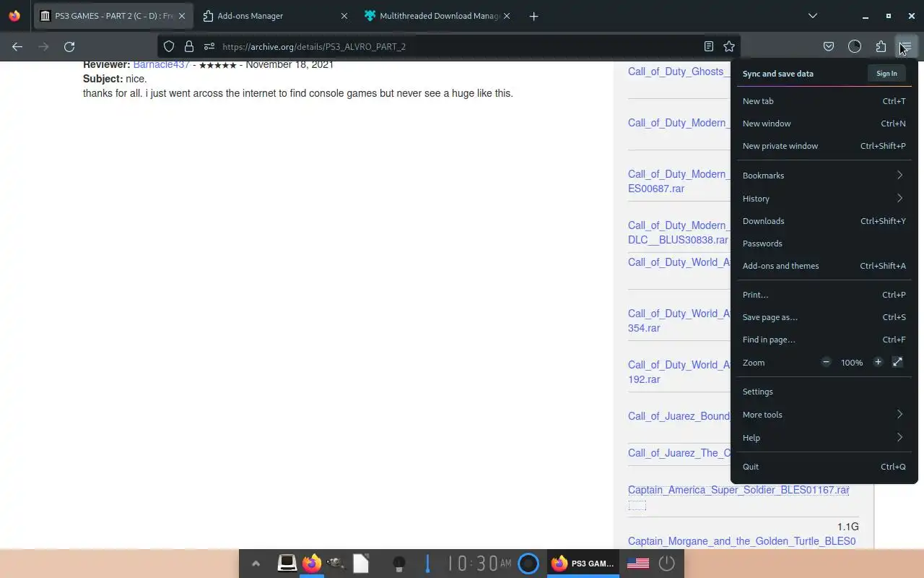924x578 pixels.
Task: Click the tracking protection shield icon
Action: 169,46
